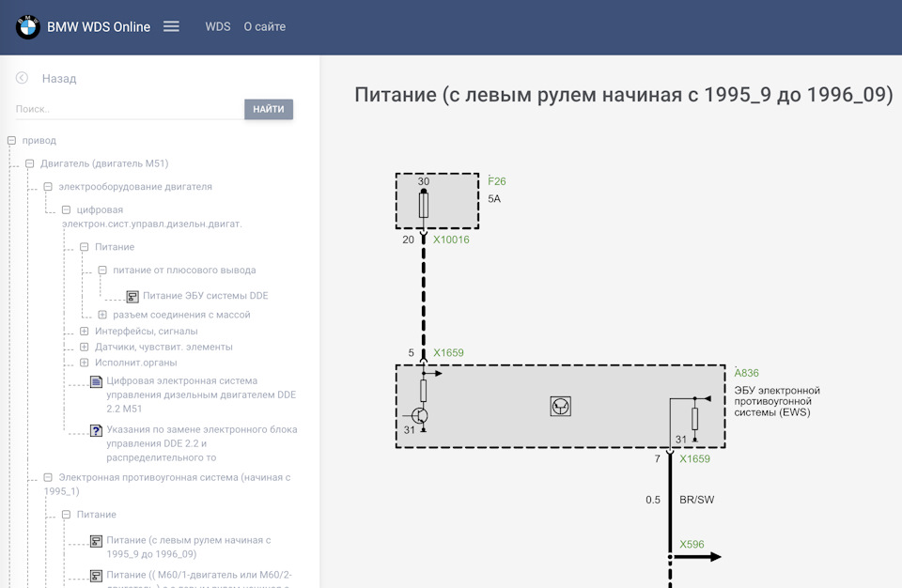Click fuse symbol inside F26 box

pyautogui.click(x=424, y=204)
